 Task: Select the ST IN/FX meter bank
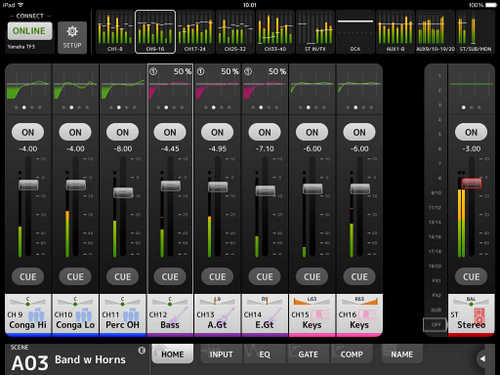[315, 32]
